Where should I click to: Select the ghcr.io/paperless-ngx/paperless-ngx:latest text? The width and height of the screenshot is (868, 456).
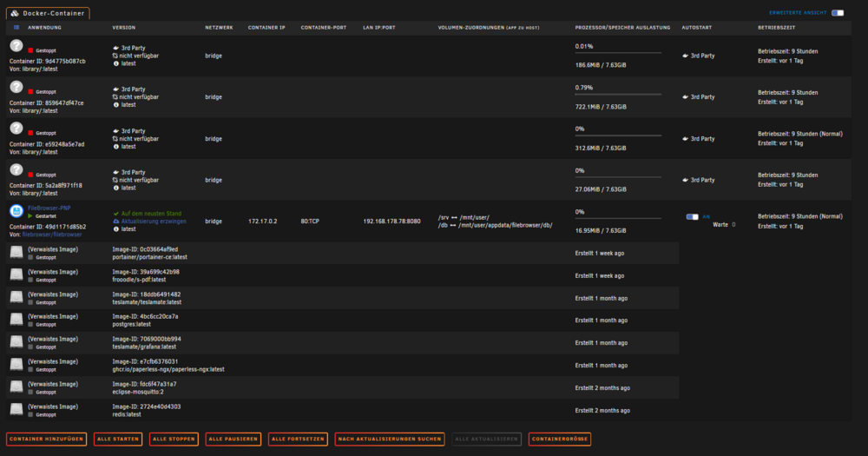pos(168,369)
